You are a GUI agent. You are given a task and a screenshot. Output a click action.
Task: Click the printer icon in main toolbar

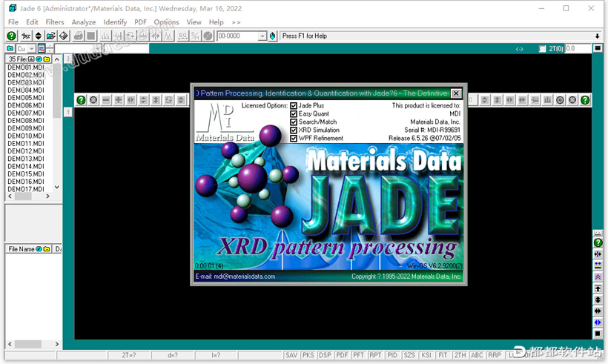pos(79,36)
